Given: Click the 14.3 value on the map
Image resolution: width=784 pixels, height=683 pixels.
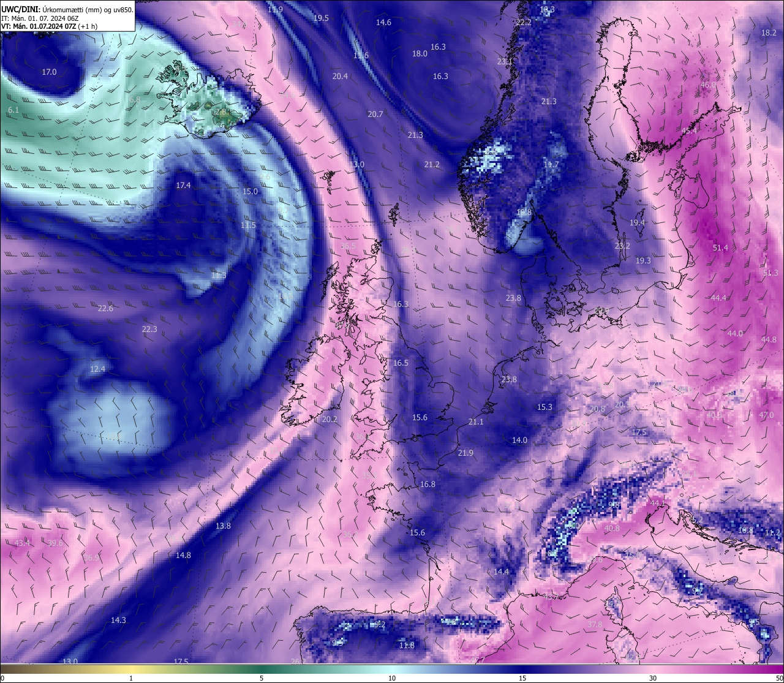Looking at the screenshot, I should pyautogui.click(x=118, y=621).
